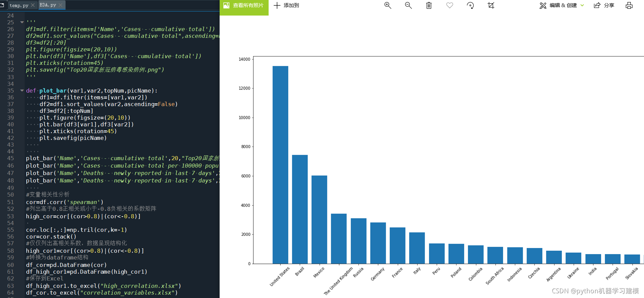Delete the photo with the trash icon

pyautogui.click(x=429, y=5)
